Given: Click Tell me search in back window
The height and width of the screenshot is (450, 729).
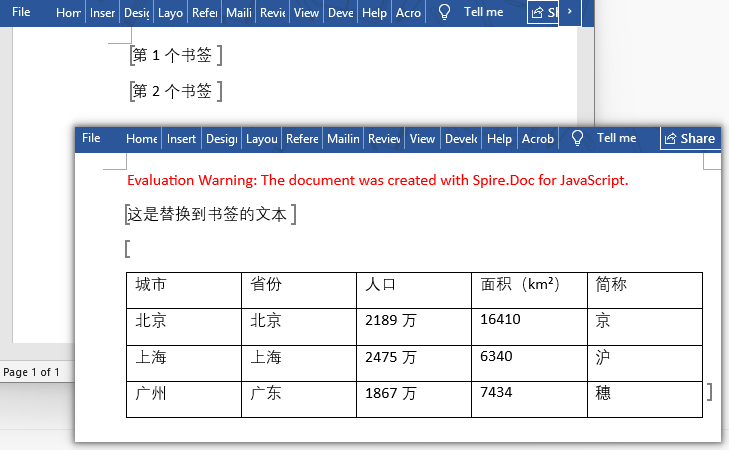Looking at the screenshot, I should tap(484, 12).
